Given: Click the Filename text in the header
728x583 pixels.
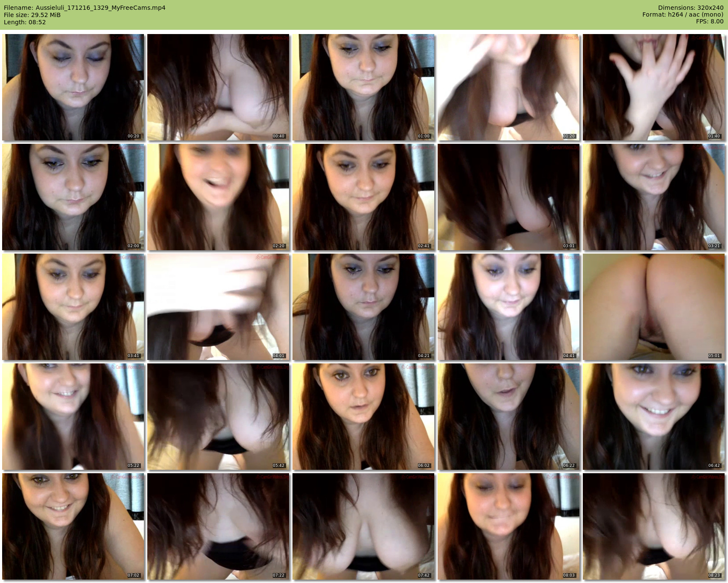Looking at the screenshot, I should tap(84, 8).
